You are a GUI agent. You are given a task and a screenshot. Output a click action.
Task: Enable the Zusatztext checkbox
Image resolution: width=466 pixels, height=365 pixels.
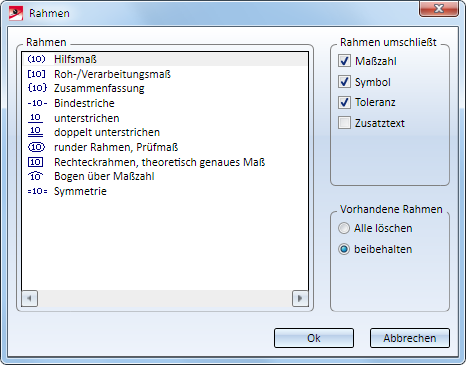click(x=344, y=123)
